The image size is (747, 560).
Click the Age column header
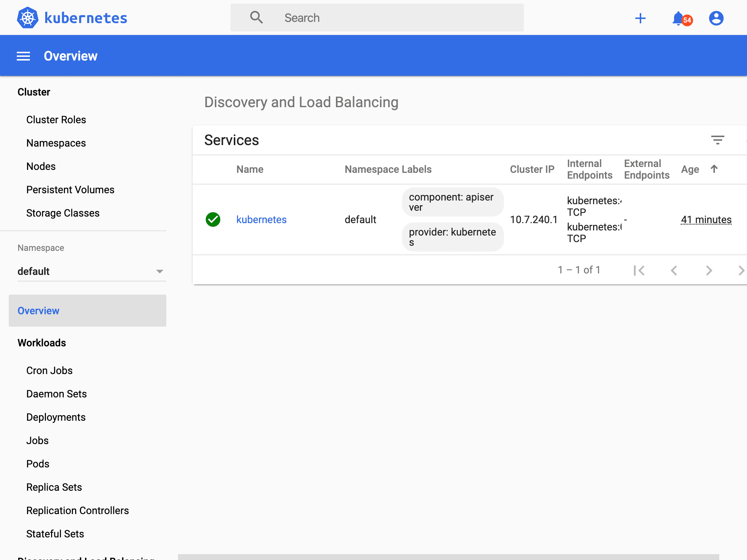[x=690, y=169]
